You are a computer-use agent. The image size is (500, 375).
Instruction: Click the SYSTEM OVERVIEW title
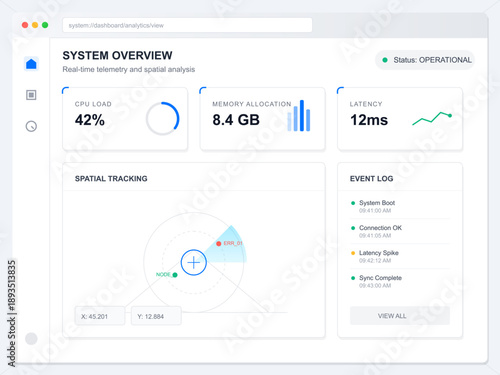117,55
